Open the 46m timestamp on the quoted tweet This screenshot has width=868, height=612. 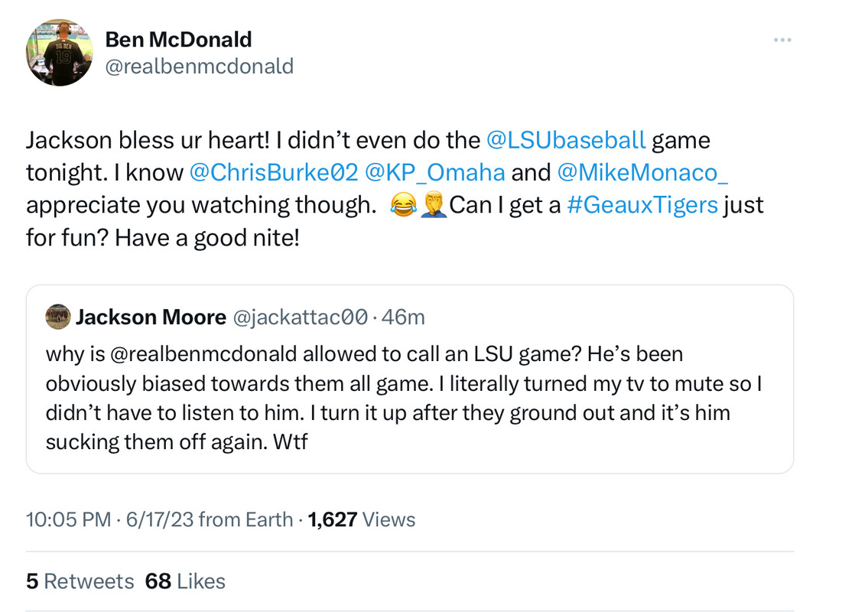coord(403,317)
